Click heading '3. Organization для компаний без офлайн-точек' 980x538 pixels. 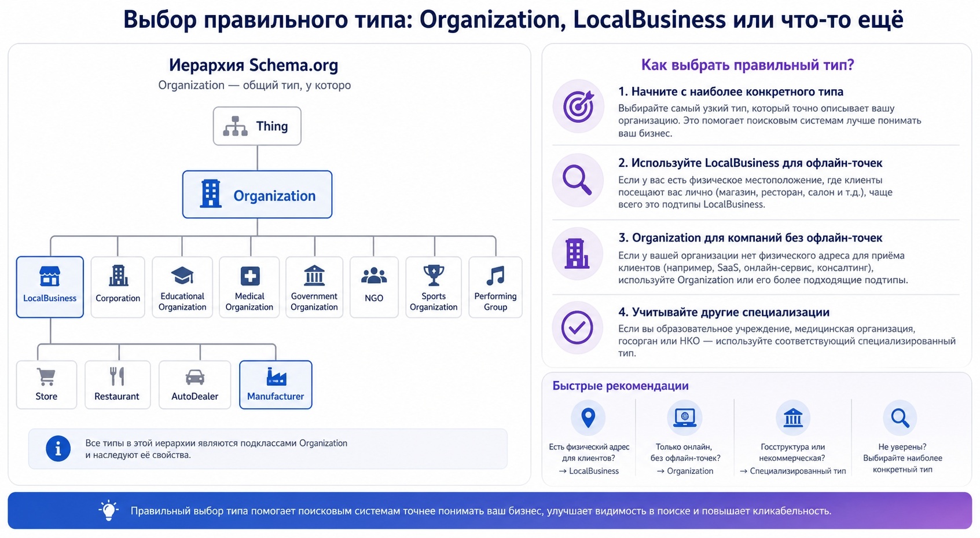click(x=750, y=238)
